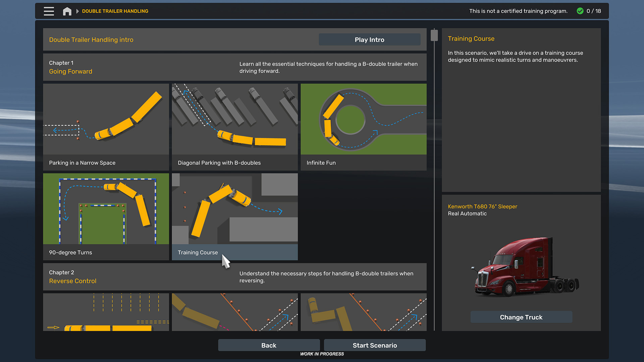The height and width of the screenshot is (362, 644).
Task: Click the Back button
Action: click(269, 345)
